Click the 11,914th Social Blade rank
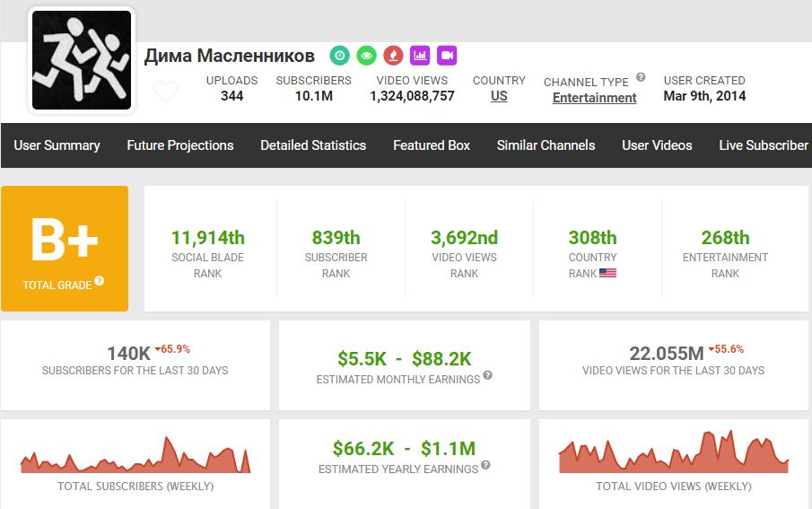Image resolution: width=812 pixels, height=509 pixels. click(207, 238)
